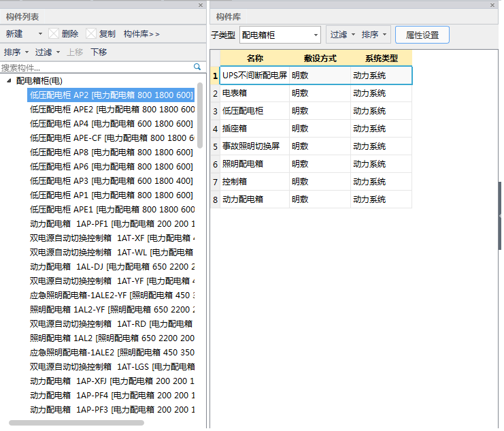Focus the 搜索构件 search field
This screenshot has width=504, height=431.
[x=95, y=67]
